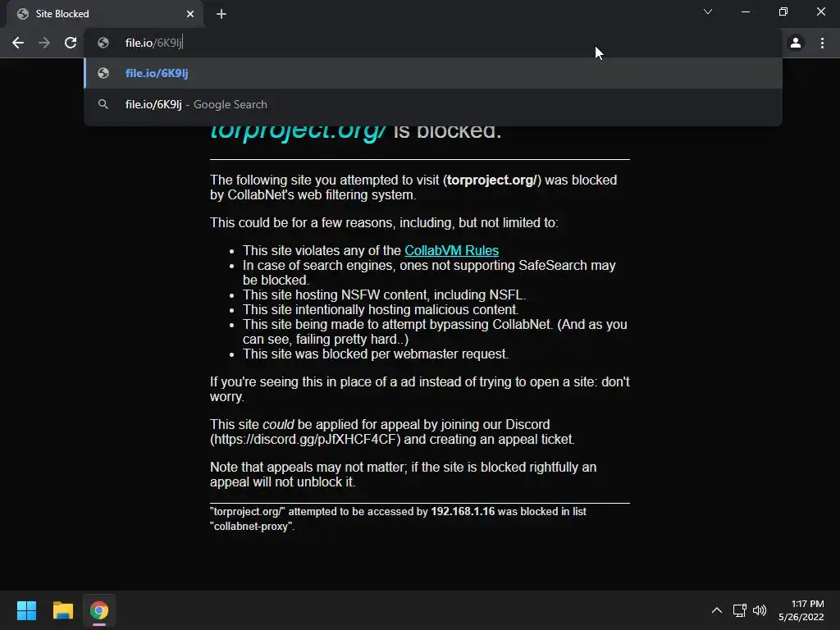
Task: Launch File Explorer from the taskbar
Action: [x=62, y=610]
